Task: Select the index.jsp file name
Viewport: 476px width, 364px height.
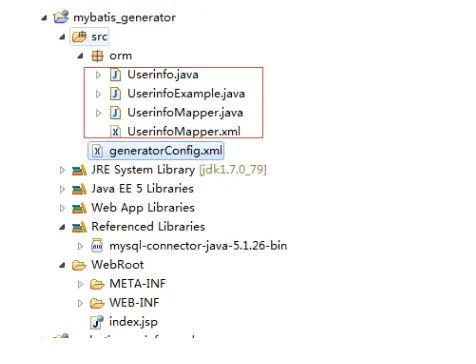Action: click(x=133, y=322)
